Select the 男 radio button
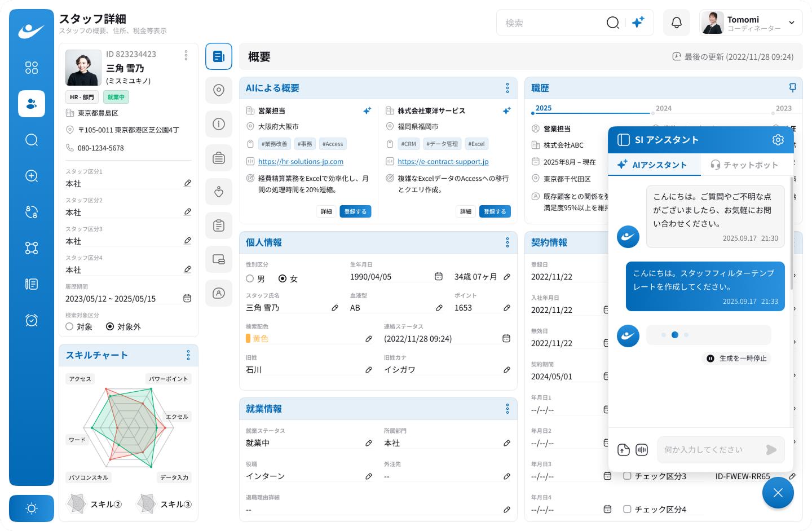The height and width of the screenshot is (531, 812). point(250,278)
